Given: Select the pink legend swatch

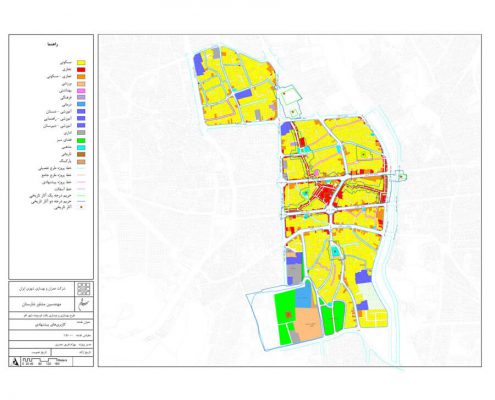Looking at the screenshot, I should click(x=81, y=91).
